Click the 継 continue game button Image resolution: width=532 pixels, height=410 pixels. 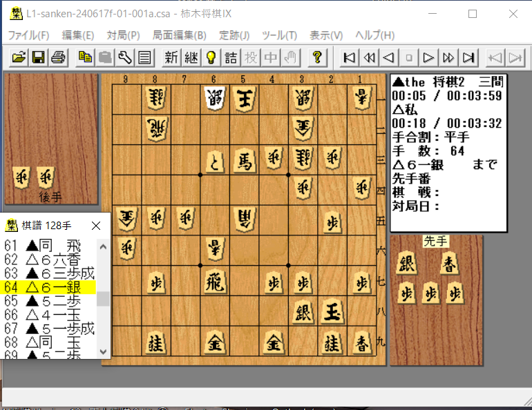(x=191, y=57)
